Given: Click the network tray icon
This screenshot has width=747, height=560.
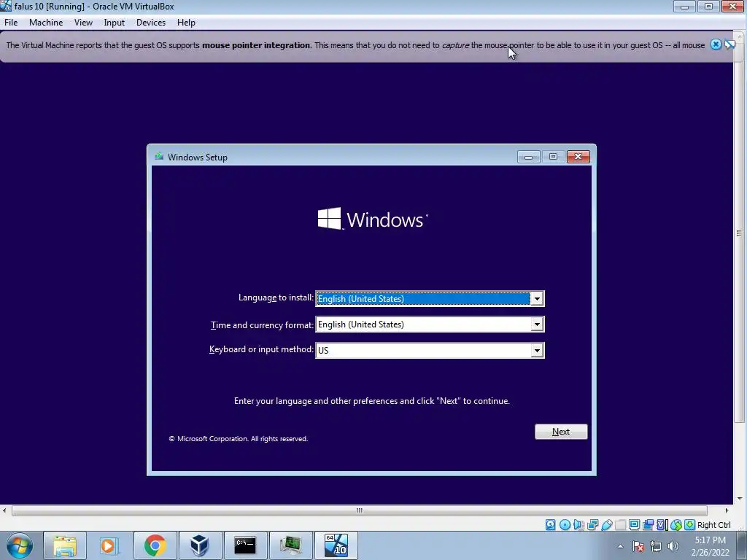Looking at the screenshot, I should tap(656, 546).
